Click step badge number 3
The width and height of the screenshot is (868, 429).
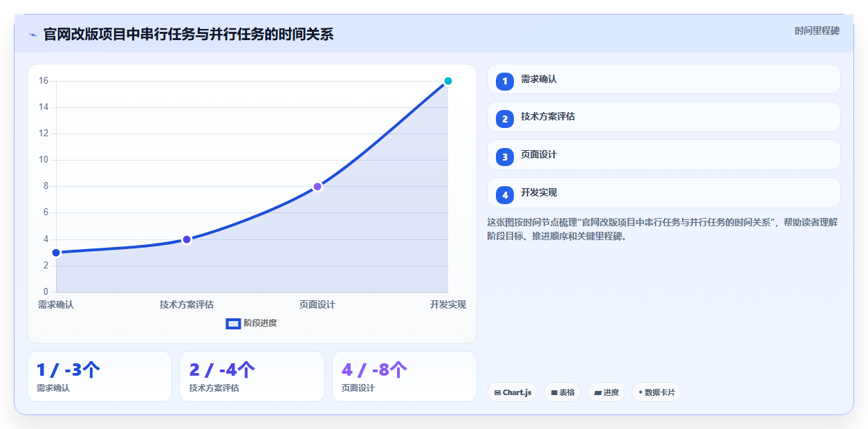[x=505, y=156]
